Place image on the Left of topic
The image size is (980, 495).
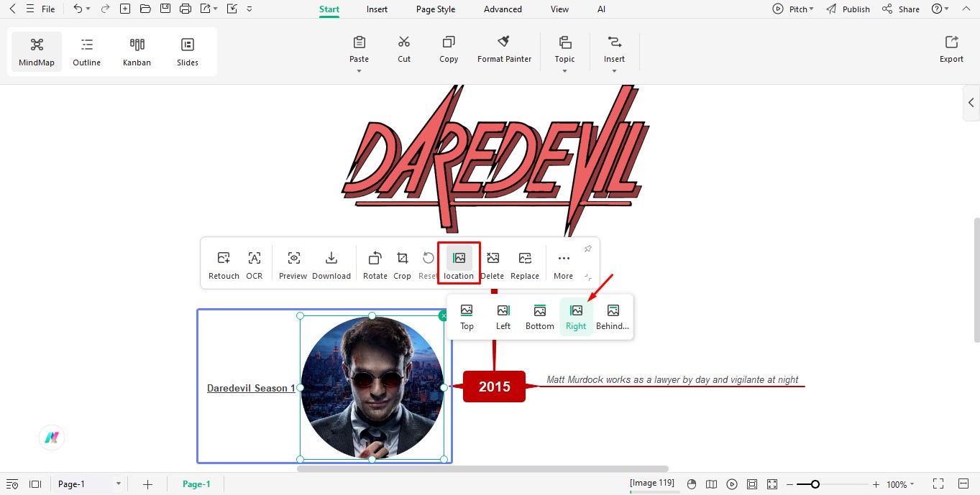coord(503,316)
